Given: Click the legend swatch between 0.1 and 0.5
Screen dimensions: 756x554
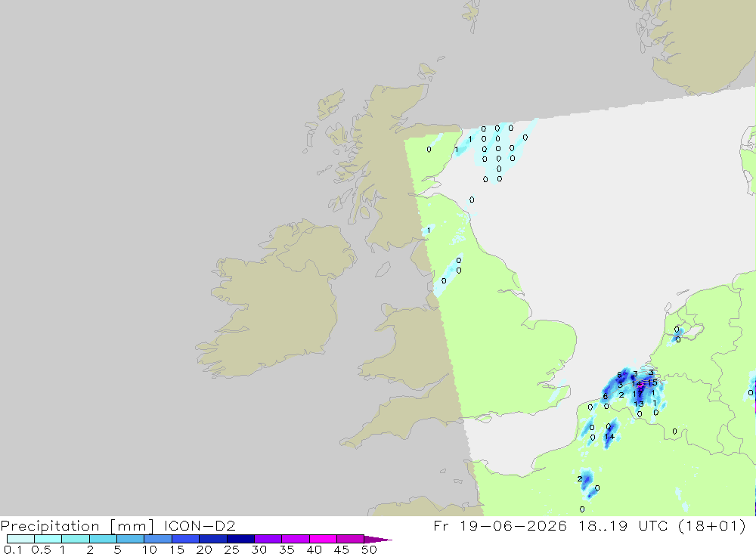Looking at the screenshot, I should [20, 539].
